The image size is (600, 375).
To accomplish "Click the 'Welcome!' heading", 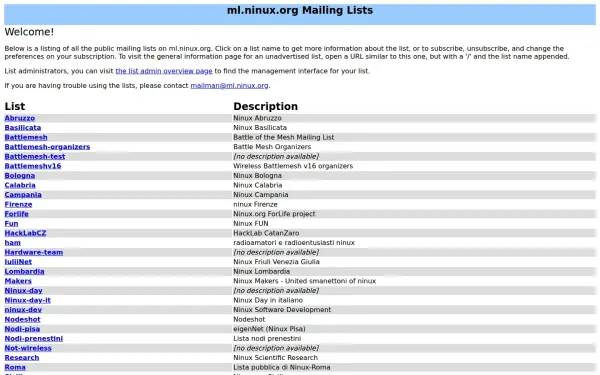I will [29, 32].
